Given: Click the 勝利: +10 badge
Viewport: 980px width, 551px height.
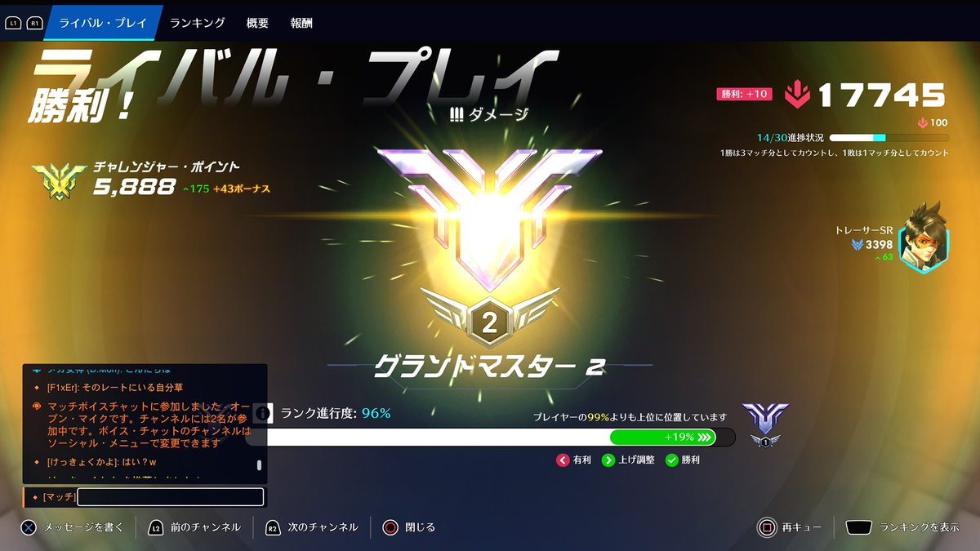Looking at the screenshot, I should click(x=743, y=94).
